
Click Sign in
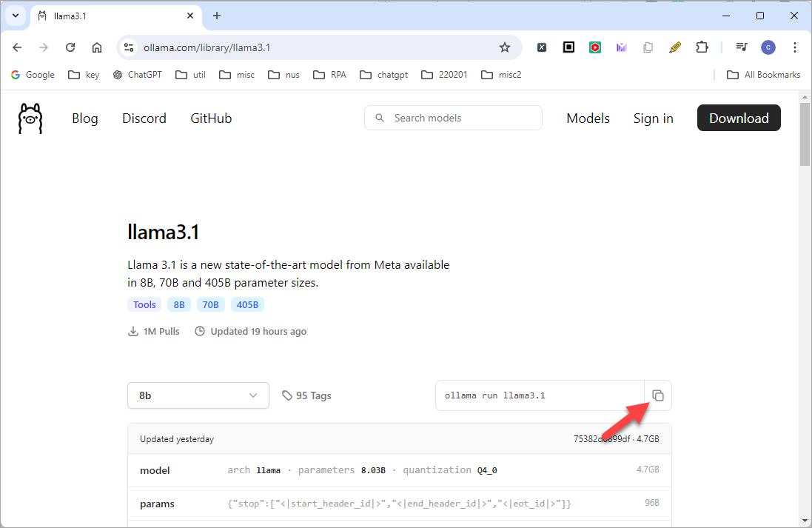click(x=653, y=118)
